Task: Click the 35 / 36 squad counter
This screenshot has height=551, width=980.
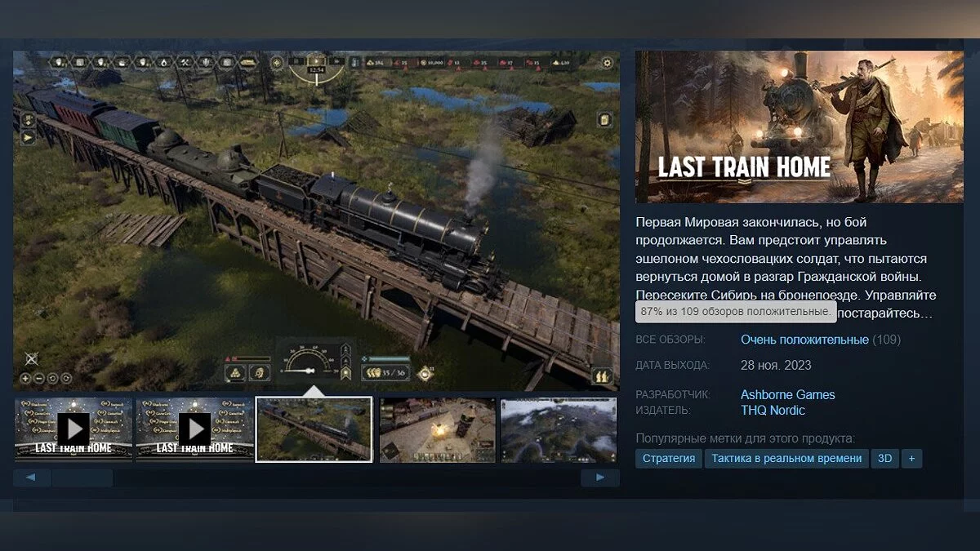Action: (x=385, y=373)
